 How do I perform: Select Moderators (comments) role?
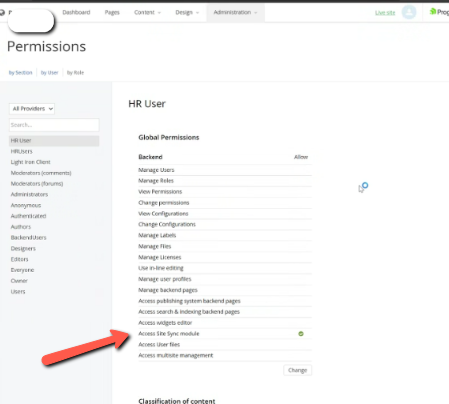(41, 173)
